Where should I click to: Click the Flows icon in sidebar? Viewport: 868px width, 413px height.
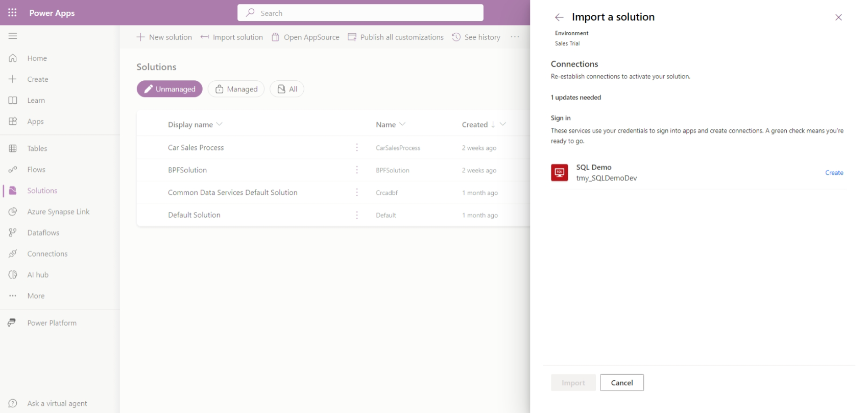[13, 170]
